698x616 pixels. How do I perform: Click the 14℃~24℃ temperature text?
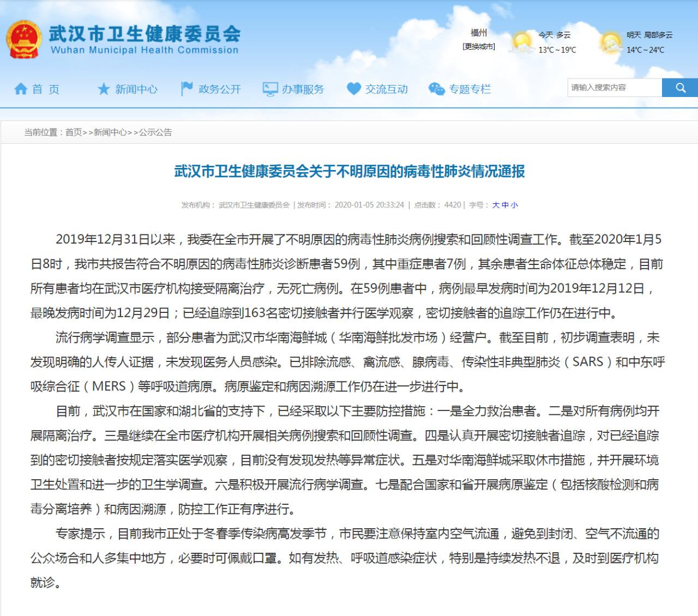(646, 50)
